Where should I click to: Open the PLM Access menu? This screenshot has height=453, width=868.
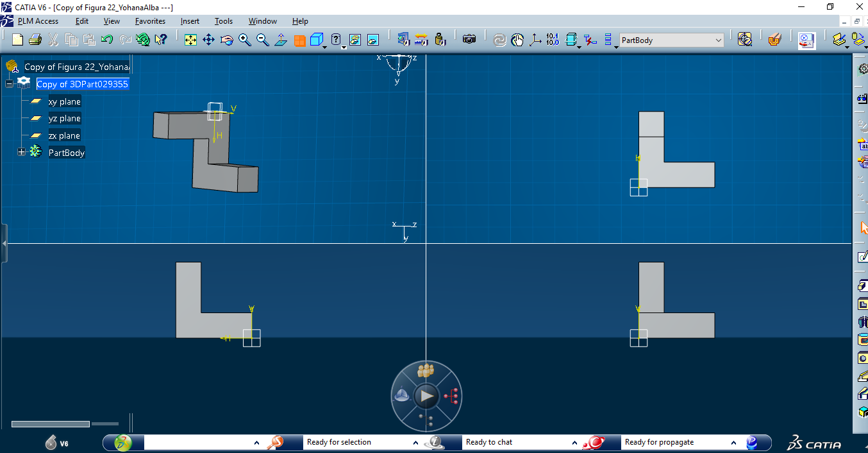tap(38, 21)
